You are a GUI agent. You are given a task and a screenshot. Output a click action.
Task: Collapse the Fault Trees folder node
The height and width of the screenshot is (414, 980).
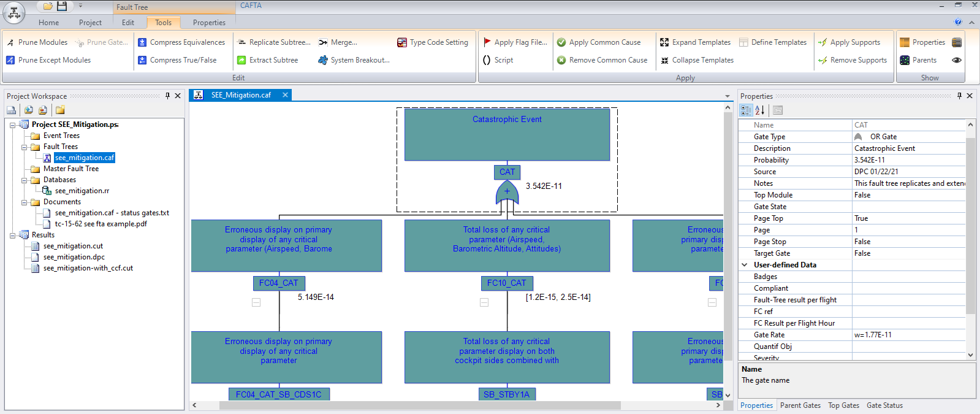25,147
